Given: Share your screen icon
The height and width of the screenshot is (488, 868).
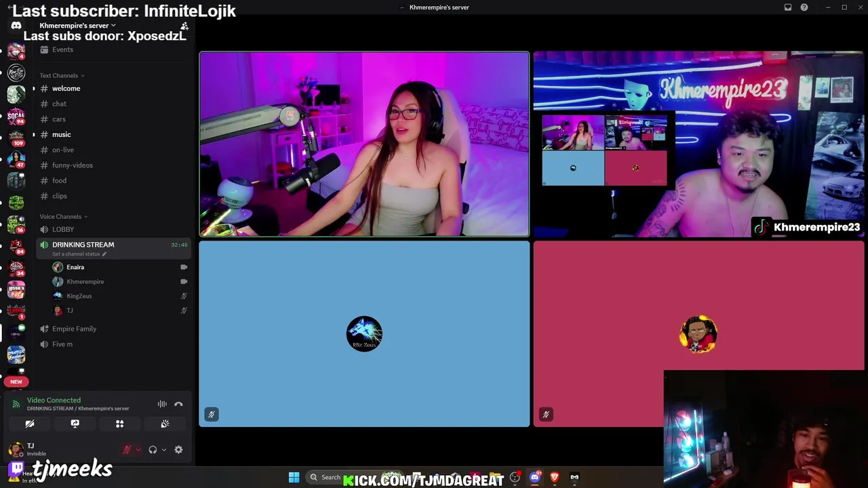Looking at the screenshot, I should coord(75,424).
